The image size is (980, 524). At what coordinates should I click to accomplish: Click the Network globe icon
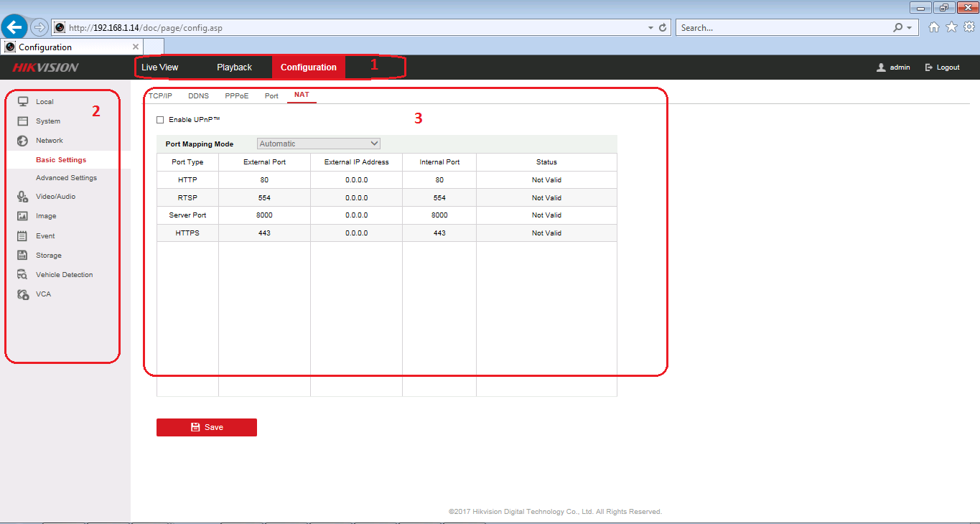[23, 141]
